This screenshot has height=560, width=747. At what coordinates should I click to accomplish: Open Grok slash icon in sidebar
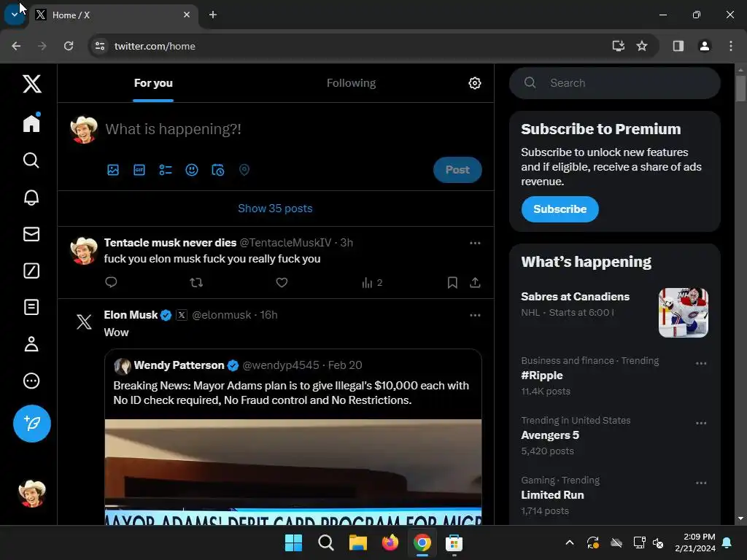click(x=31, y=271)
